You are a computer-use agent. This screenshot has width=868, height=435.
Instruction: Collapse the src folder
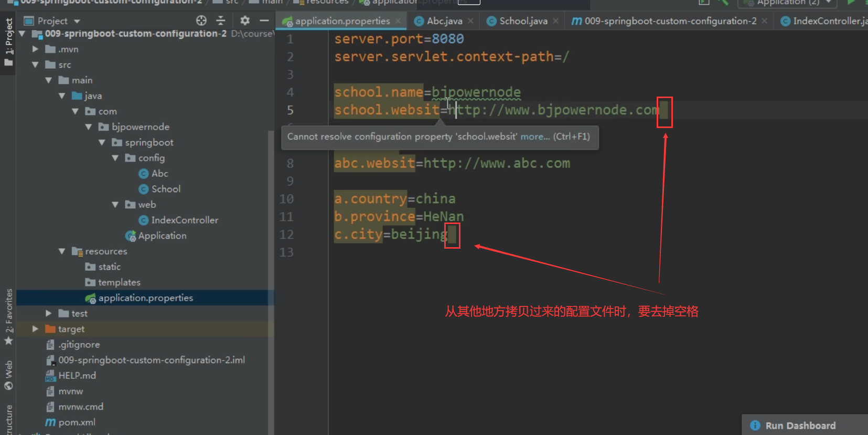tap(35, 65)
